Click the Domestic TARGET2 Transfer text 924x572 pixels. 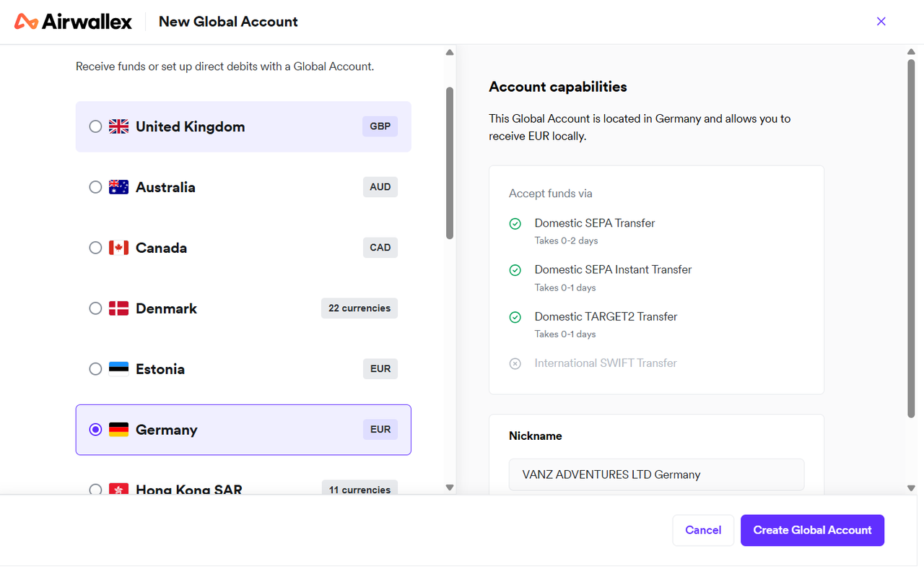coord(606,316)
